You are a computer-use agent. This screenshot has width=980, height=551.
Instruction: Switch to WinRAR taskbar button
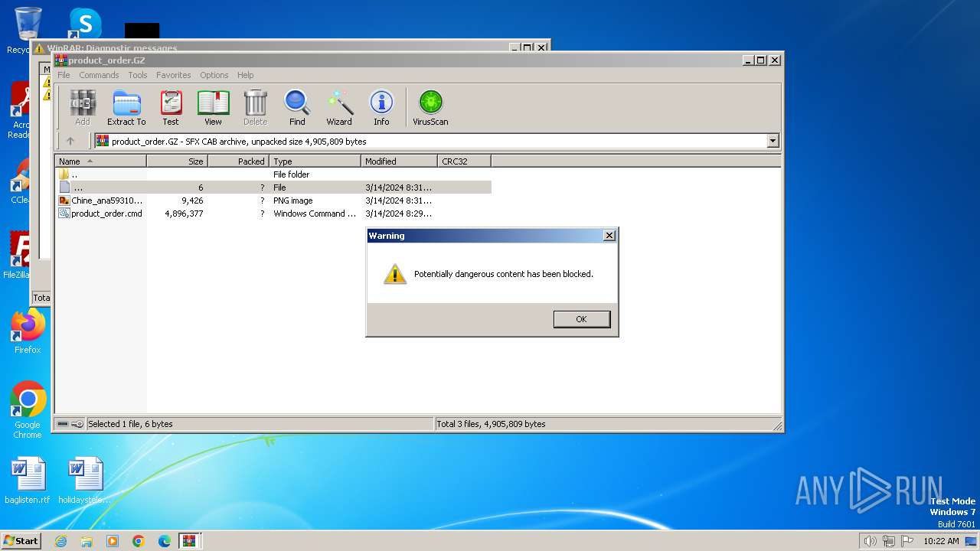[189, 541]
